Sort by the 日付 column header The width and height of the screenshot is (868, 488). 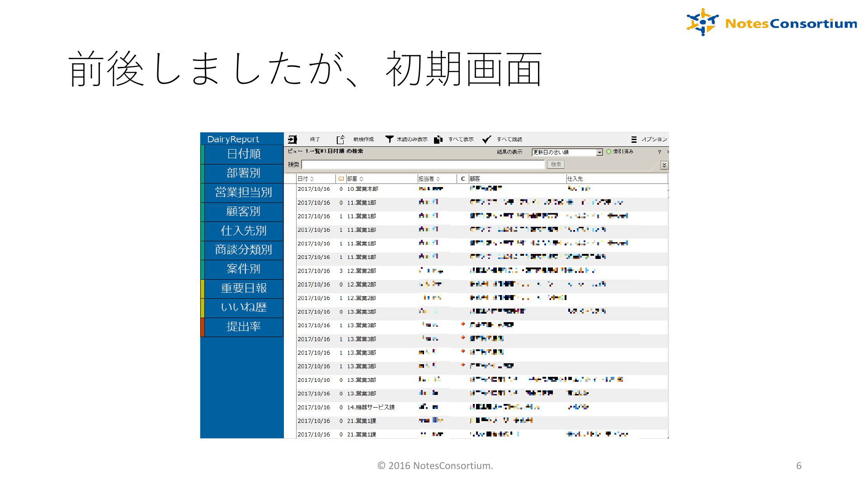pos(316,179)
